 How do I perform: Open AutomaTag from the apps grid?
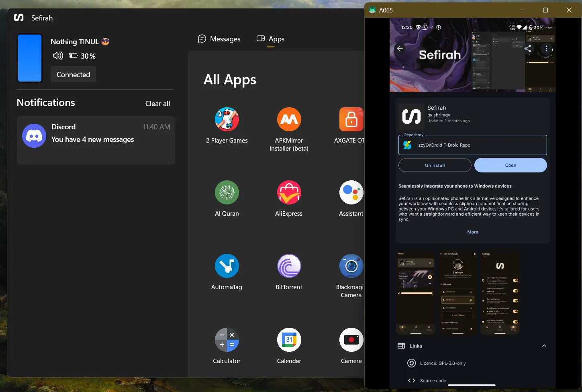227,266
